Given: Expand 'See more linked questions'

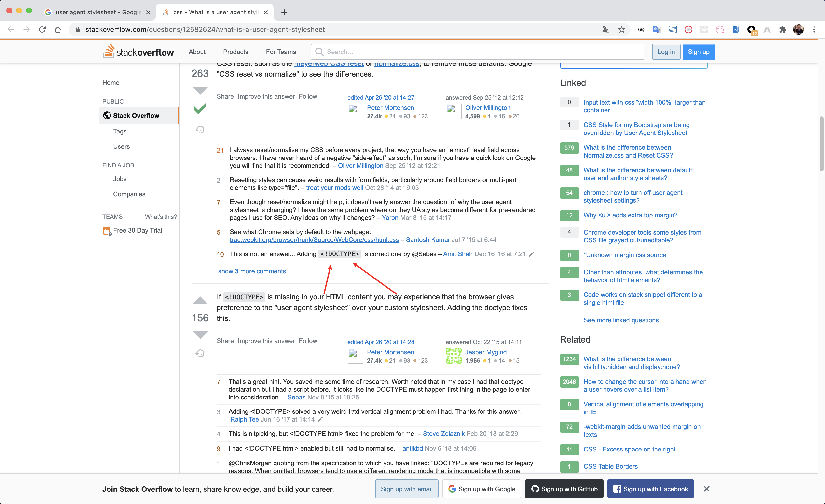Looking at the screenshot, I should [621, 320].
